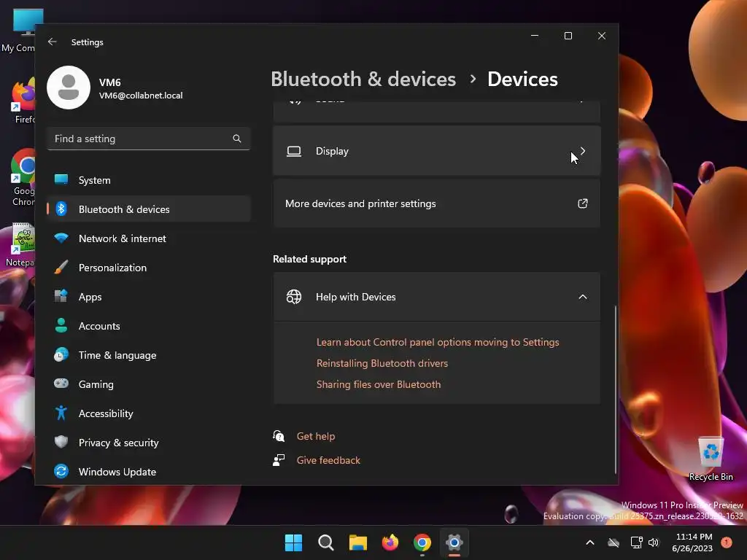Image resolution: width=747 pixels, height=560 pixels.
Task: Open Reinstalling Bluetooth drivers link
Action: [x=382, y=363]
